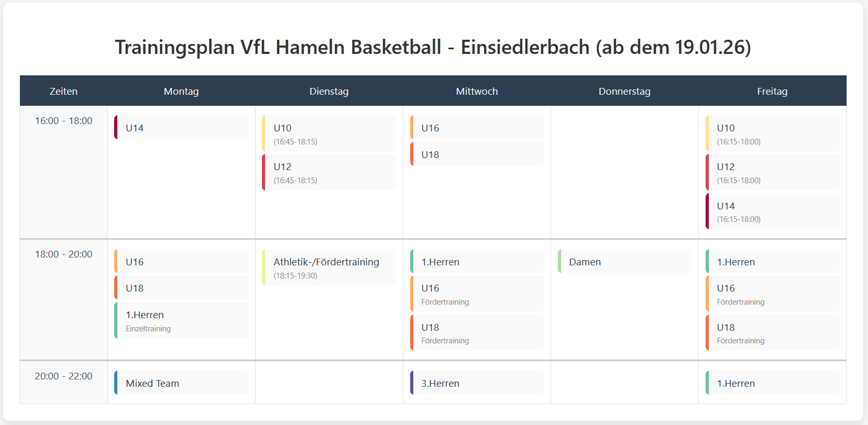The width and height of the screenshot is (868, 425).
Task: Select the Freitag column header
Action: (x=772, y=91)
